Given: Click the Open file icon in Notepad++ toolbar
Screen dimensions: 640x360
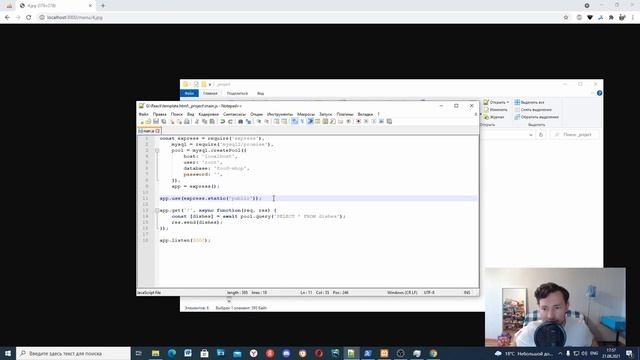Looking at the screenshot, I should (x=148, y=122).
